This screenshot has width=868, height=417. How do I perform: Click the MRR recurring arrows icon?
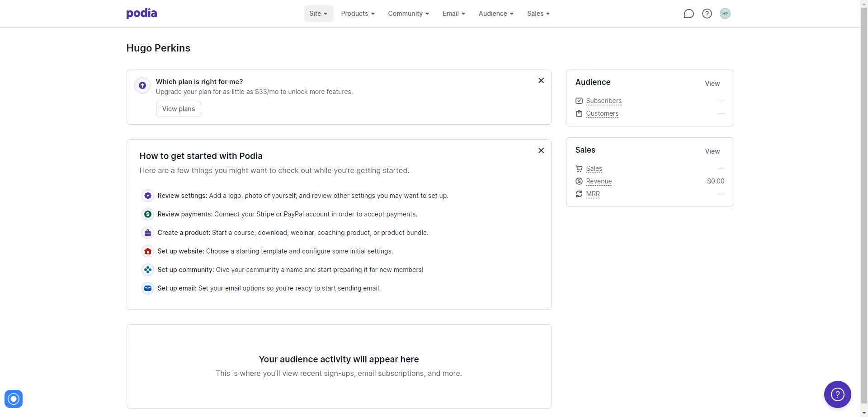pyautogui.click(x=579, y=194)
